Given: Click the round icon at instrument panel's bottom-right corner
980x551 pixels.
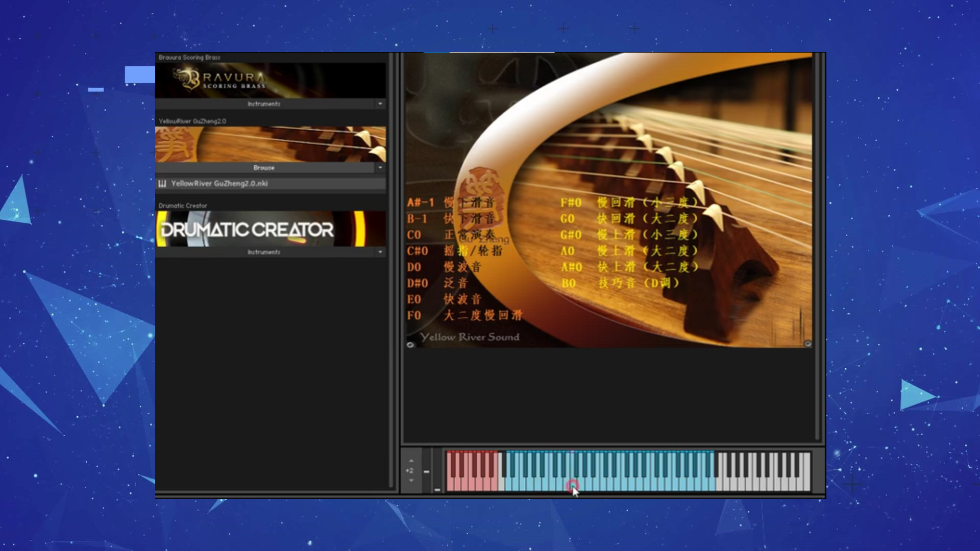Looking at the screenshot, I should point(807,344).
